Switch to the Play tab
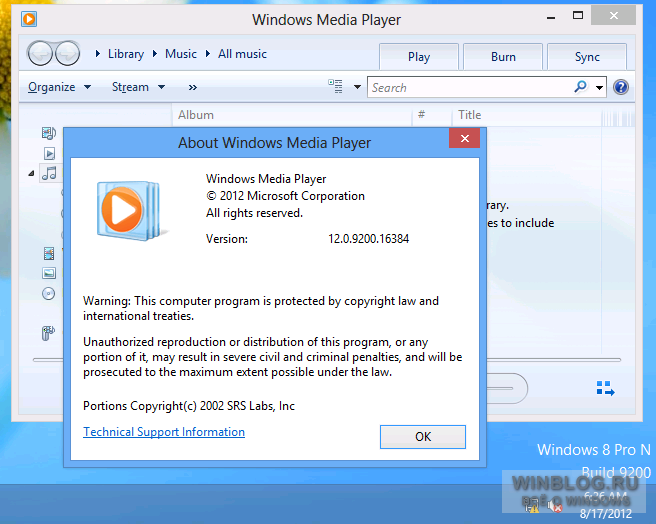This screenshot has width=656, height=524. pyautogui.click(x=419, y=57)
